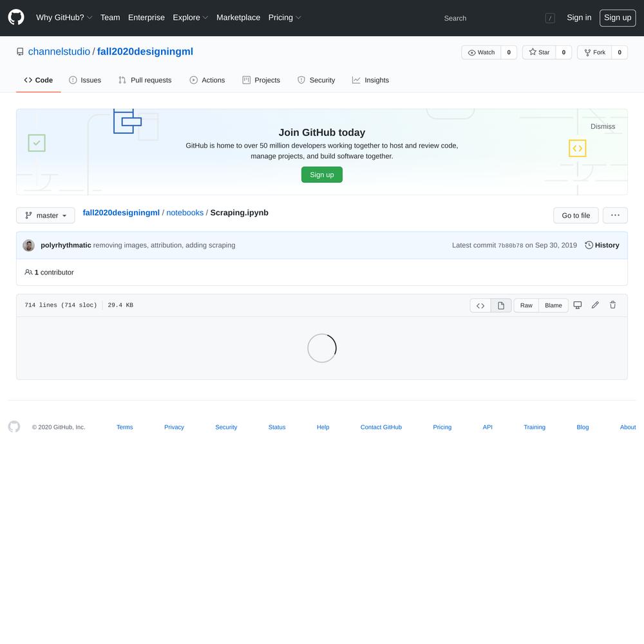Visit the Marketplace link
Screen dimensions: 644x644
tap(238, 17)
